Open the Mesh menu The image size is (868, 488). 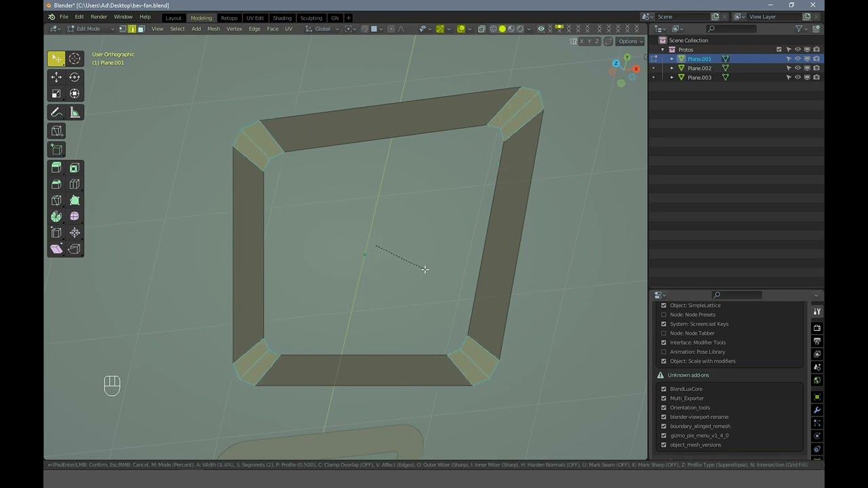tap(213, 29)
